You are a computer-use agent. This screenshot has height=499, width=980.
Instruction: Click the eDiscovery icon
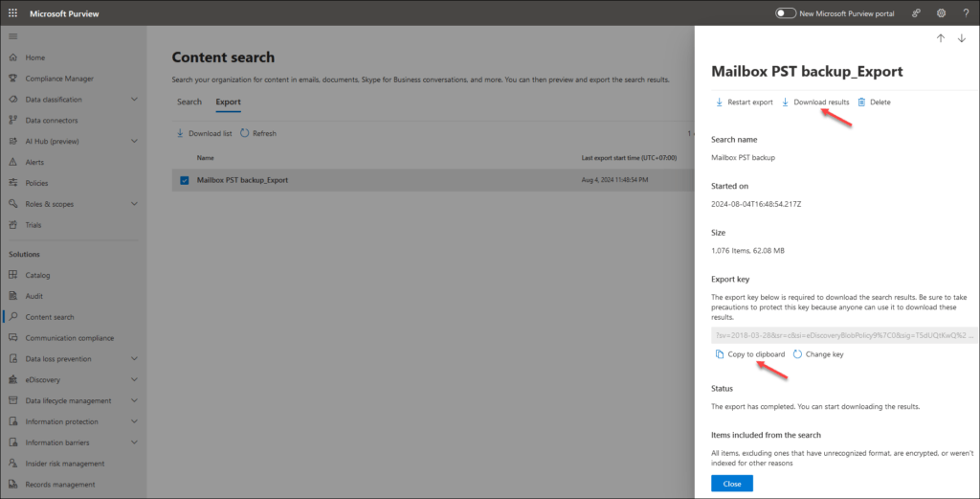pyautogui.click(x=13, y=379)
